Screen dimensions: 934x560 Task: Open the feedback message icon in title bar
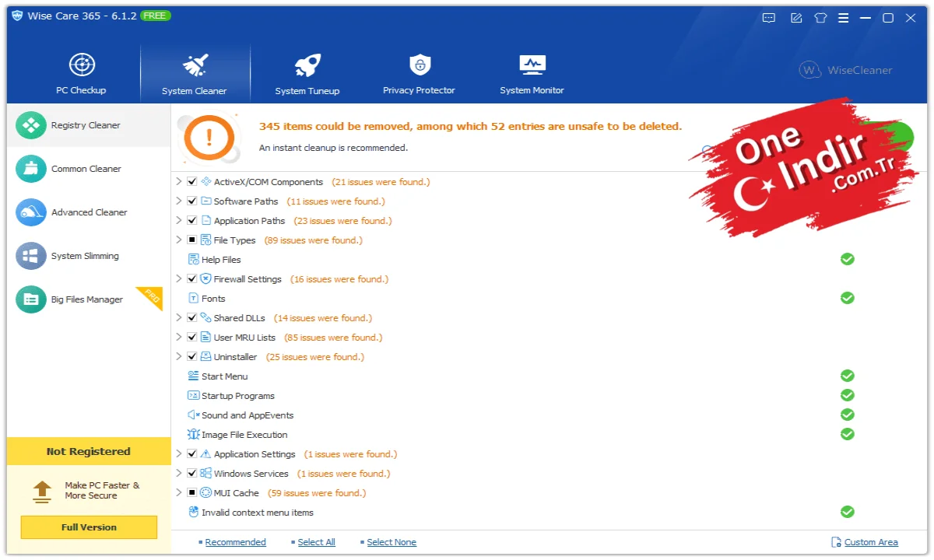tap(768, 18)
